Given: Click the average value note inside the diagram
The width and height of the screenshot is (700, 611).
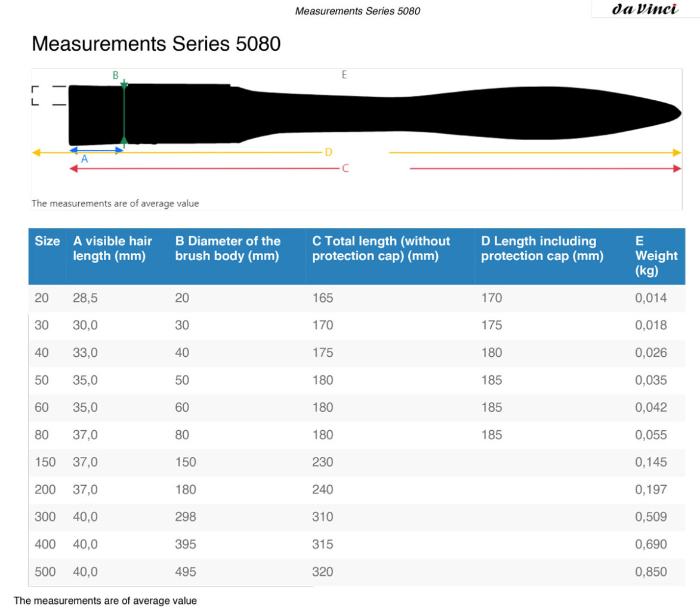Looking at the screenshot, I should tap(115, 203).
